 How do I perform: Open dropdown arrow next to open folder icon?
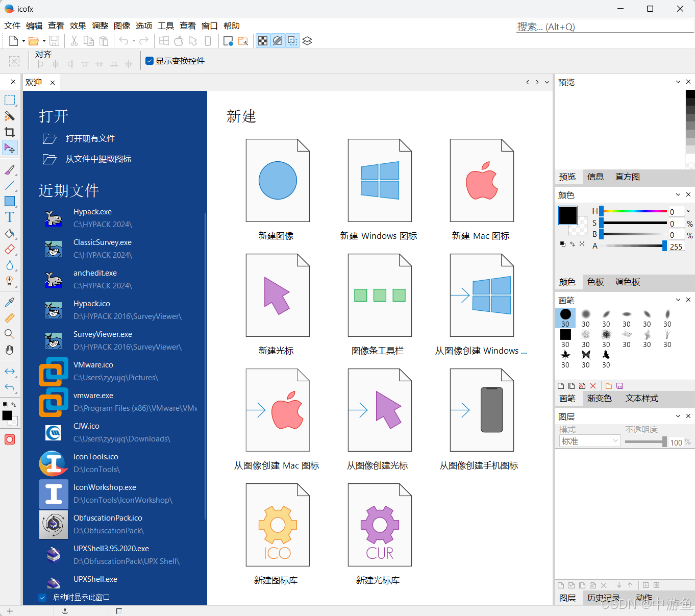click(44, 41)
